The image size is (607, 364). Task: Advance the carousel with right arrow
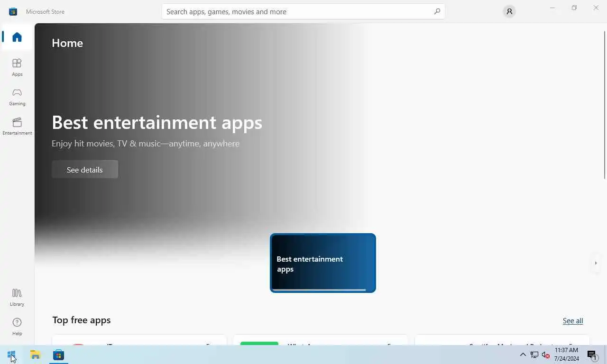tap(596, 263)
